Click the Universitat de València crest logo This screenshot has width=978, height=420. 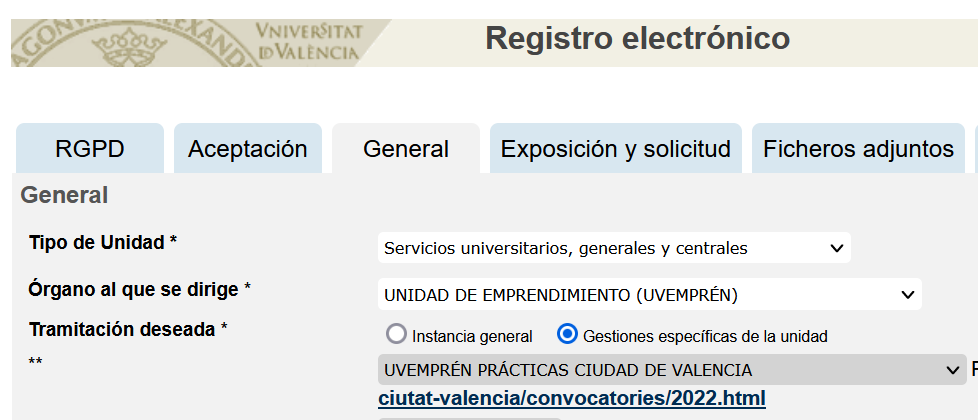[x=130, y=43]
